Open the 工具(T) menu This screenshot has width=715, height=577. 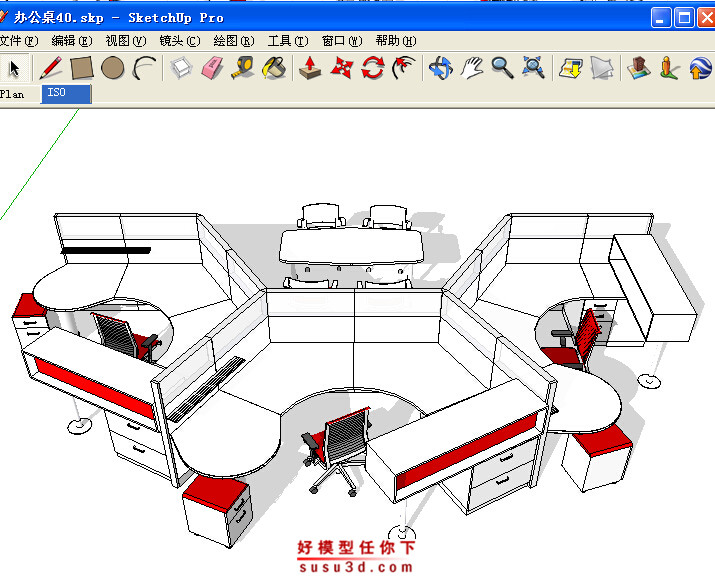pyautogui.click(x=288, y=41)
